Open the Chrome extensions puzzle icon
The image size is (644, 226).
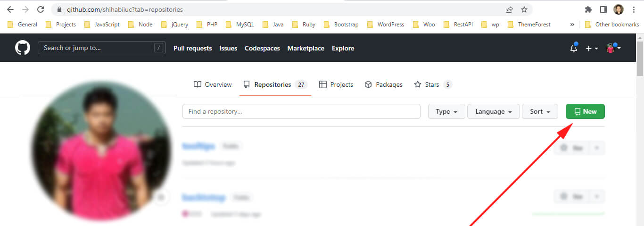(588, 9)
